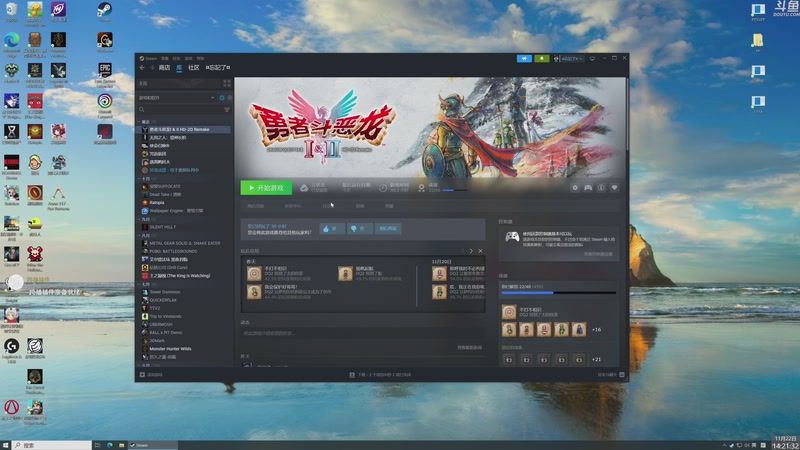The image size is (800, 450).
Task: Click the green 开始游戏 play button
Action: 266,188
